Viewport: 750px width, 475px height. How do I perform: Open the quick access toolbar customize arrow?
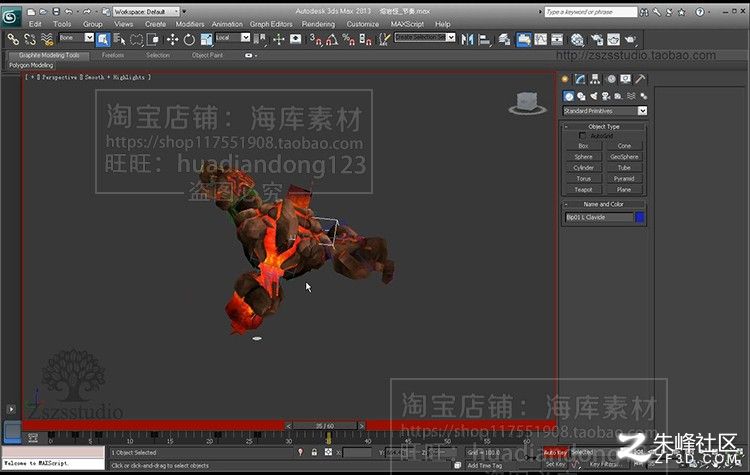[x=184, y=11]
